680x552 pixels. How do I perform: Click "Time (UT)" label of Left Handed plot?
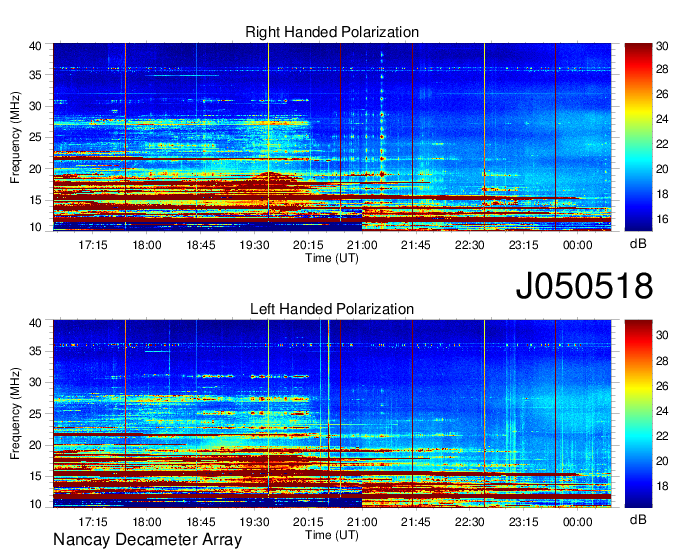pos(332,535)
